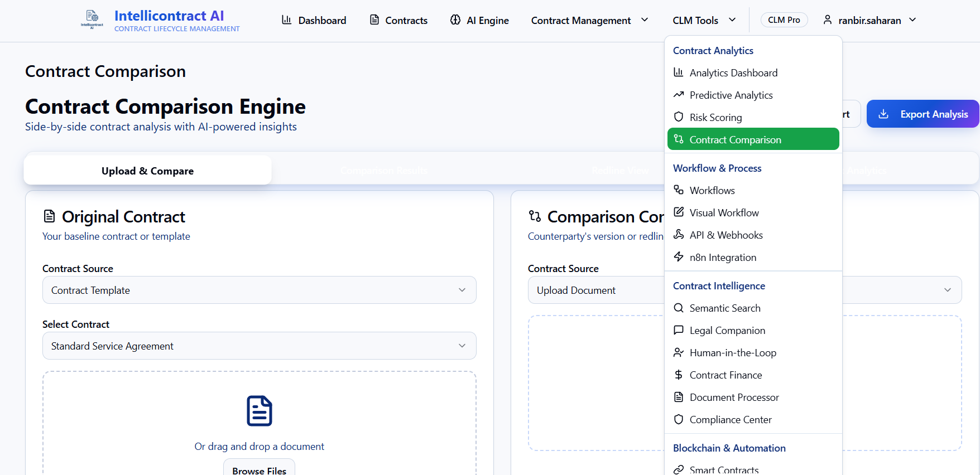Open the Dashboard navigation item

click(314, 20)
